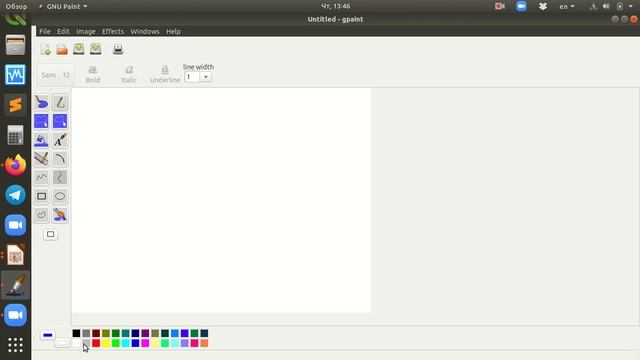Click the Print toolbar icon
This screenshot has height=360, width=640.
tap(118, 49)
